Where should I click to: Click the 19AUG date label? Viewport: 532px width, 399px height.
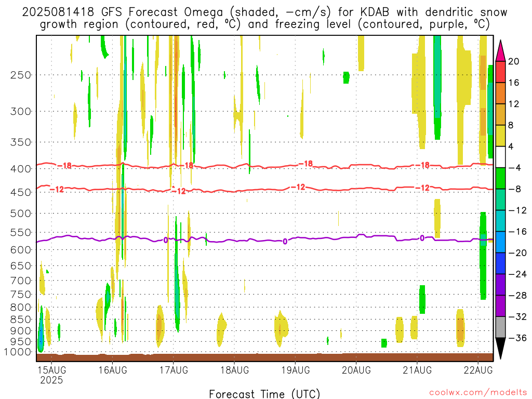(296, 369)
